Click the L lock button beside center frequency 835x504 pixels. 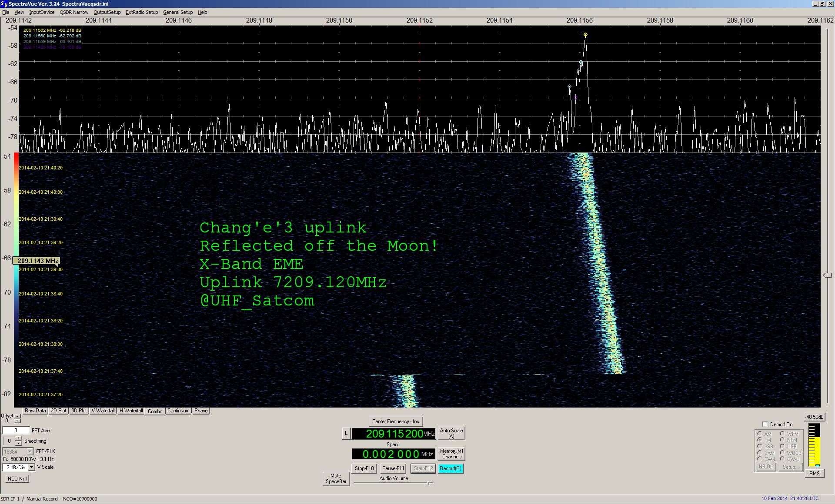pos(346,433)
